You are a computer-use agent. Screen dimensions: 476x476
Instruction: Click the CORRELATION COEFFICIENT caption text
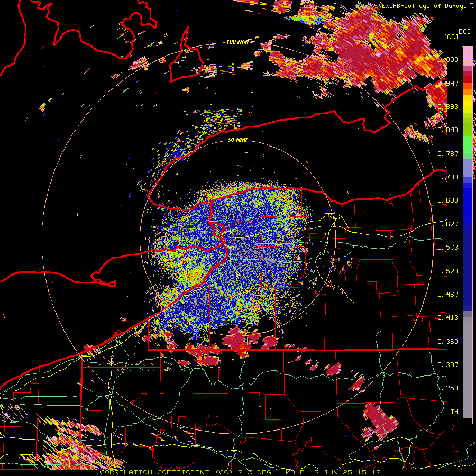tap(154, 472)
